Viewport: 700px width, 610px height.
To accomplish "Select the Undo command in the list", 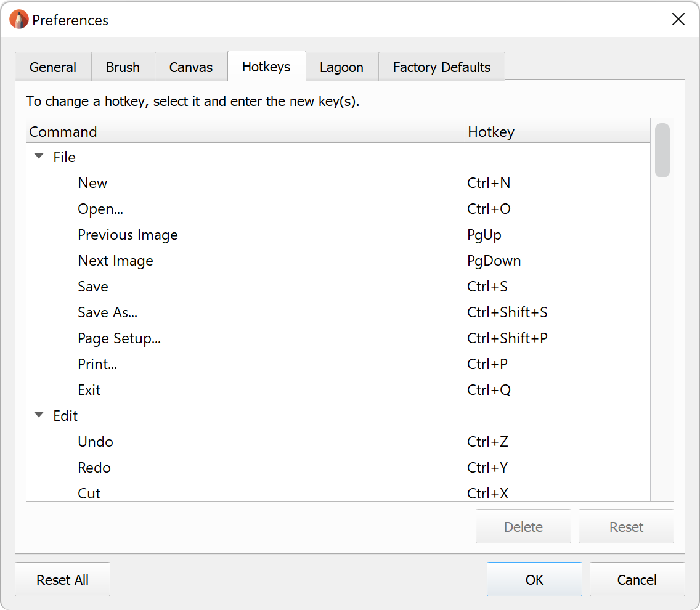I will coord(96,442).
